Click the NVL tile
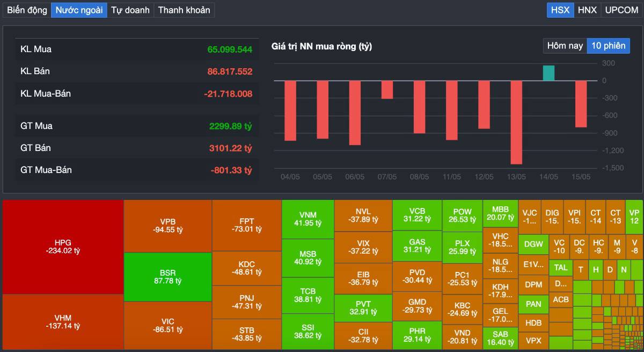Image resolution: width=644 pixels, height=352 pixels. (x=363, y=215)
